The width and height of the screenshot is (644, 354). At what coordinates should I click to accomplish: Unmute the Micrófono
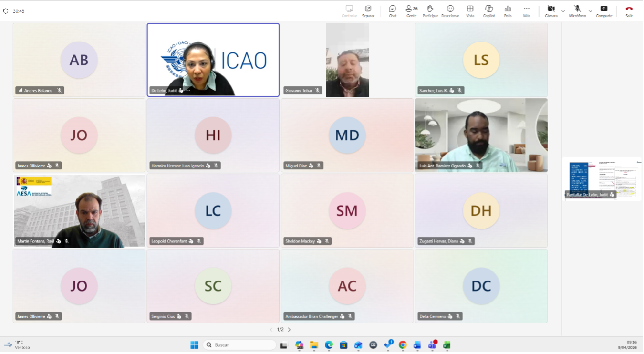577,10
